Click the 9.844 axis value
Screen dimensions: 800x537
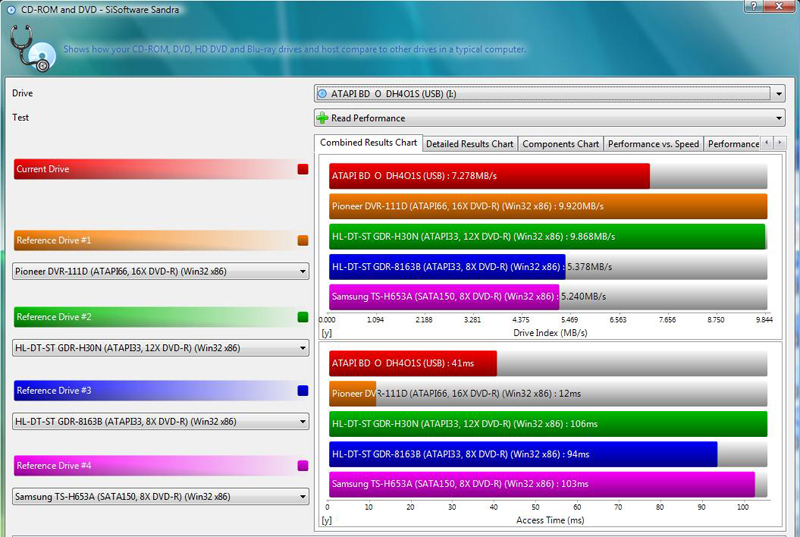click(x=764, y=320)
